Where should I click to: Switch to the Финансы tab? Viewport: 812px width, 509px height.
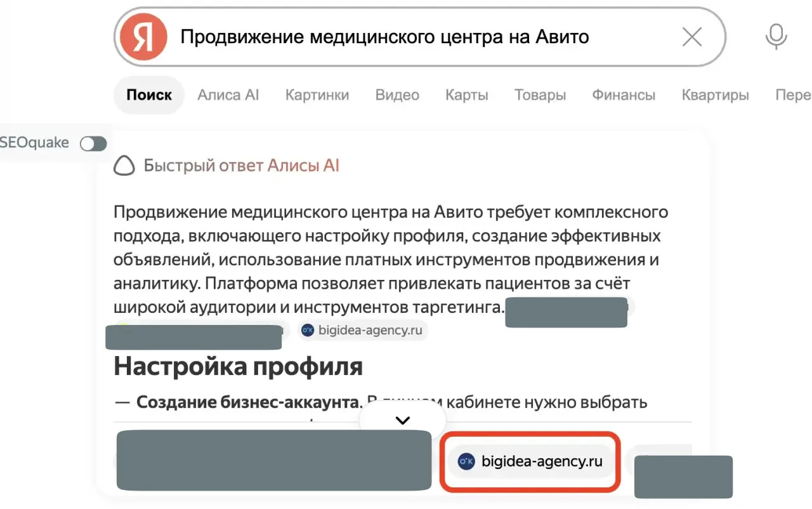tap(624, 95)
